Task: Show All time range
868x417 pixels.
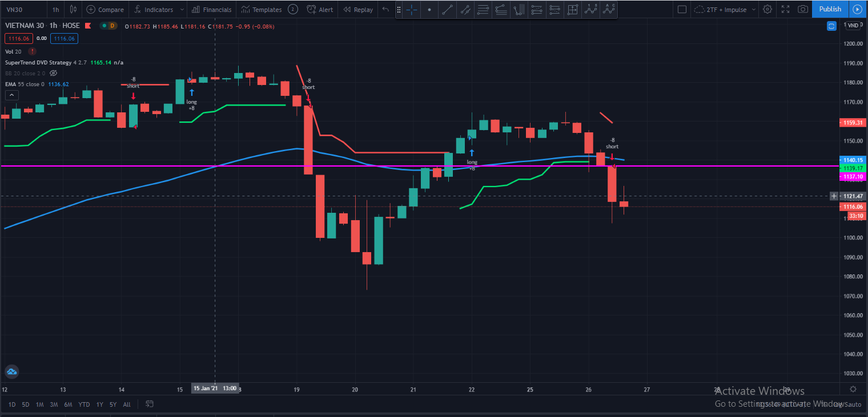Action: click(x=127, y=404)
